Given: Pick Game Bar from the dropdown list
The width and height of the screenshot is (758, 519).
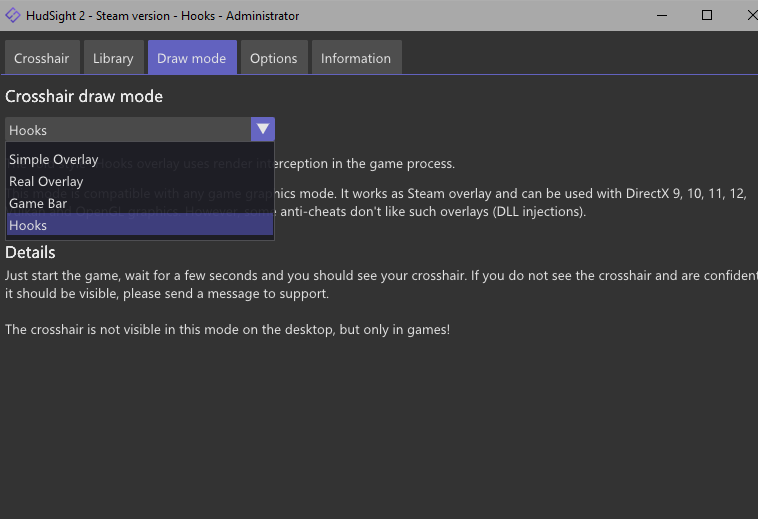Looking at the screenshot, I should tap(140, 203).
